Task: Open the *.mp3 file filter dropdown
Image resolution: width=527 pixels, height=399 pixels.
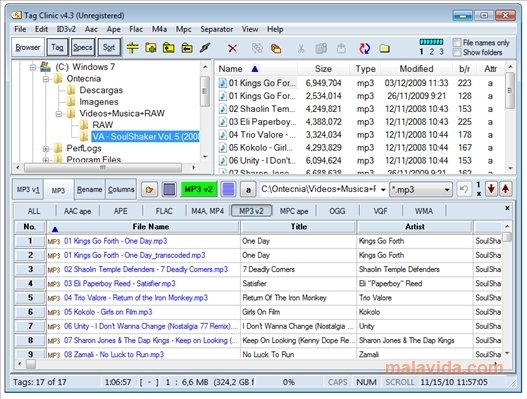Action: tap(447, 190)
